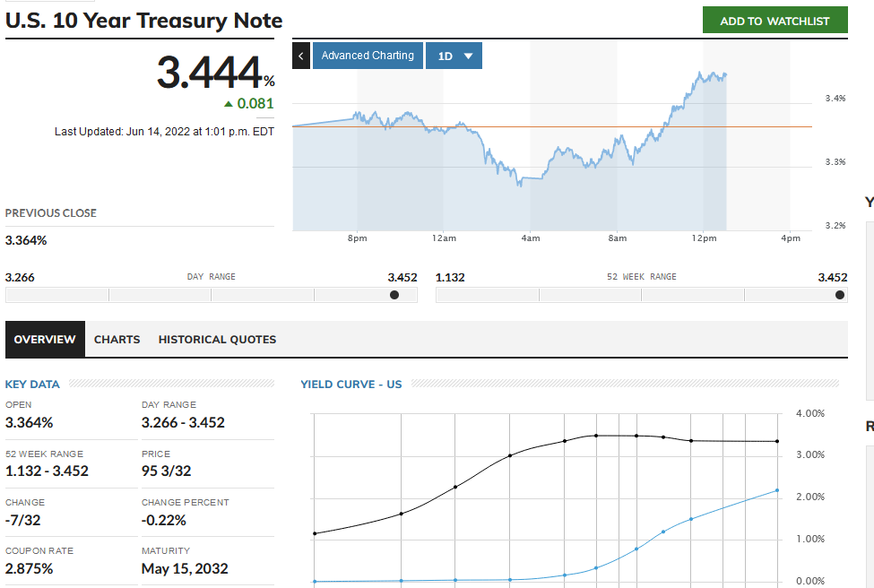Click the Key Data day range 3.266 - 3.452

[x=184, y=422]
